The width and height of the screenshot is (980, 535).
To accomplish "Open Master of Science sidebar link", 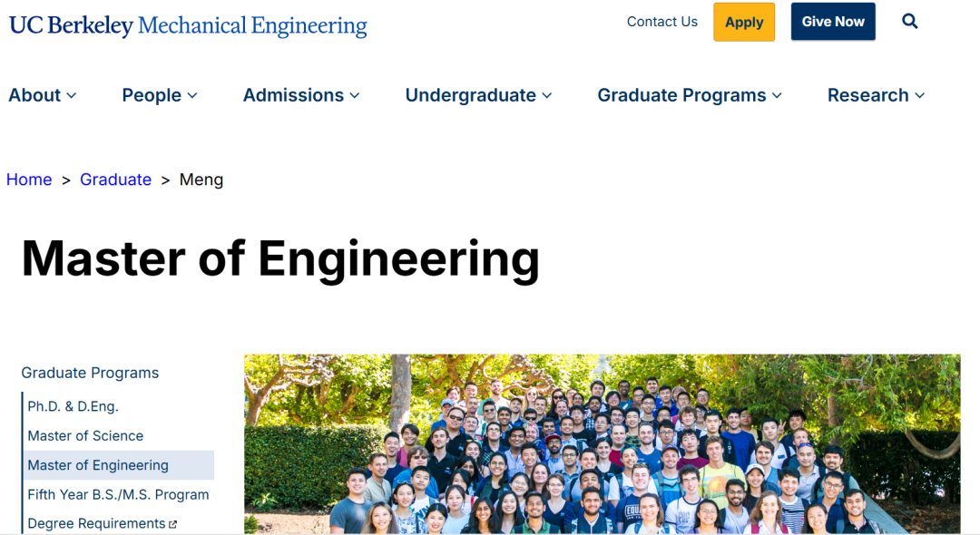I will [85, 436].
